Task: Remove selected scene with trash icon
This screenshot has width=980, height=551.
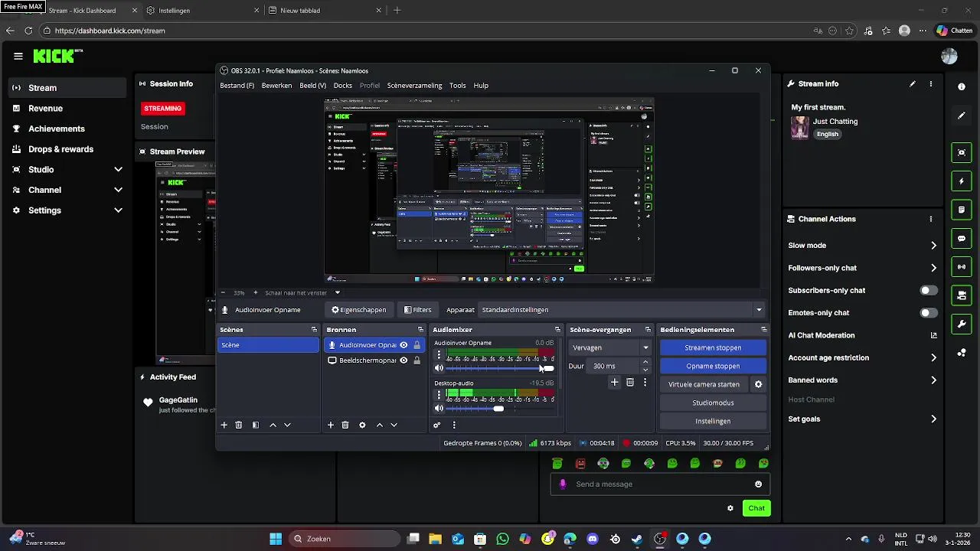Action: [x=238, y=425]
